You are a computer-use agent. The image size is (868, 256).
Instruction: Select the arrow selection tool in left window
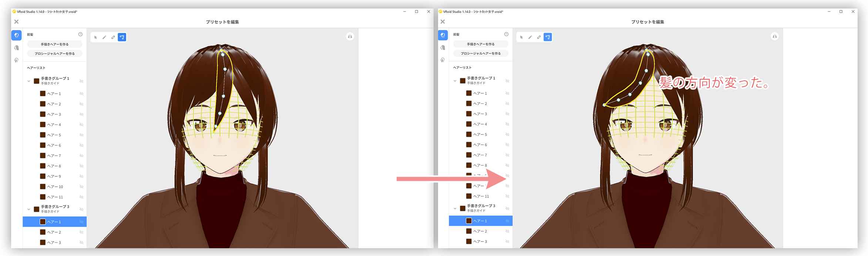[x=95, y=37]
